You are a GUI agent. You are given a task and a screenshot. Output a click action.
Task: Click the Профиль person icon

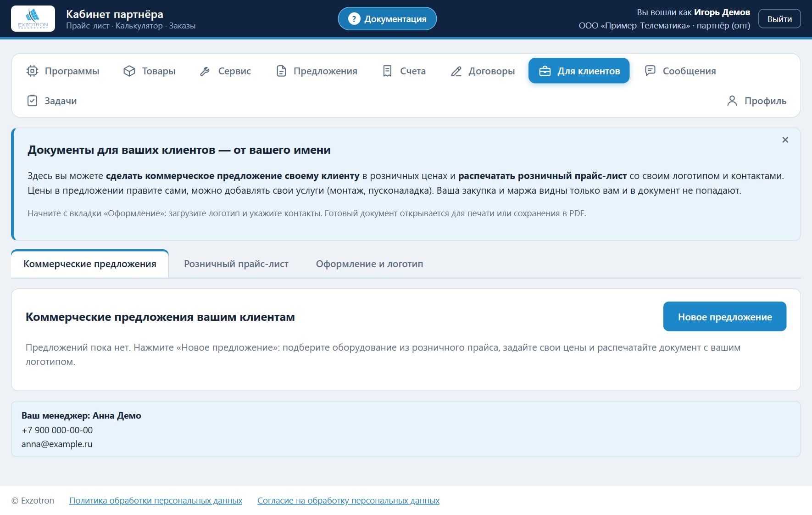(732, 101)
